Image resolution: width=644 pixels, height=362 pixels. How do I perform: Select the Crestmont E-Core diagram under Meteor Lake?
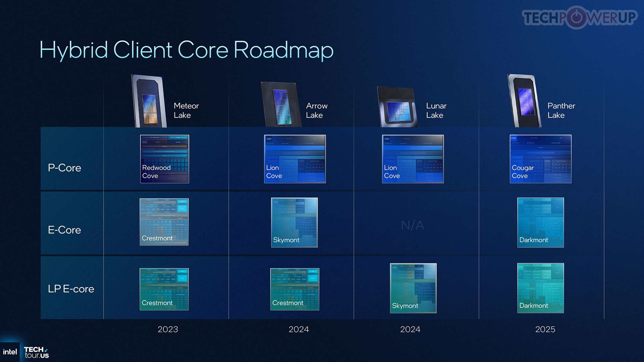coord(164,222)
